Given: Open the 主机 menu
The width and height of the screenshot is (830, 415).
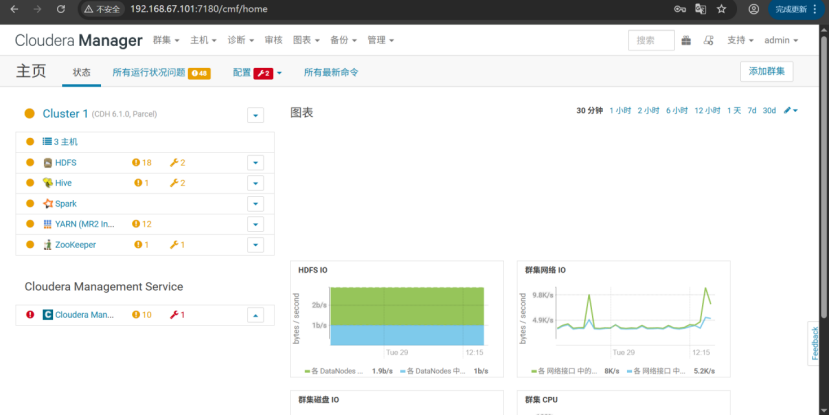Looking at the screenshot, I should coord(204,40).
